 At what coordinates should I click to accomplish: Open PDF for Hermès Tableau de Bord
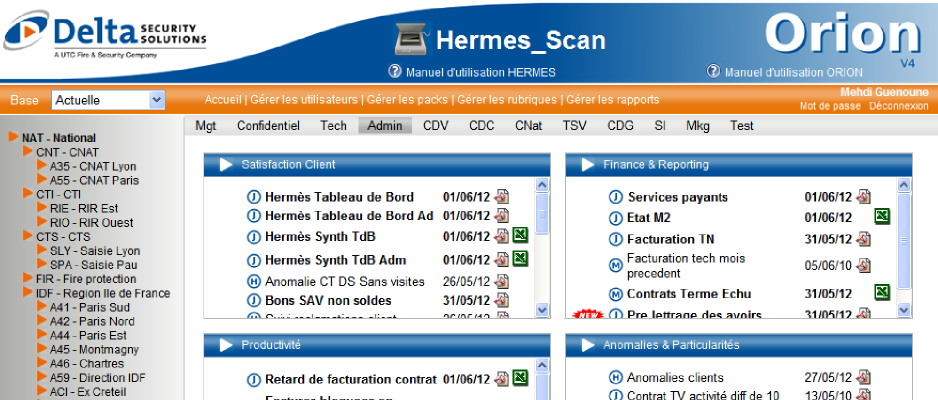click(501, 197)
